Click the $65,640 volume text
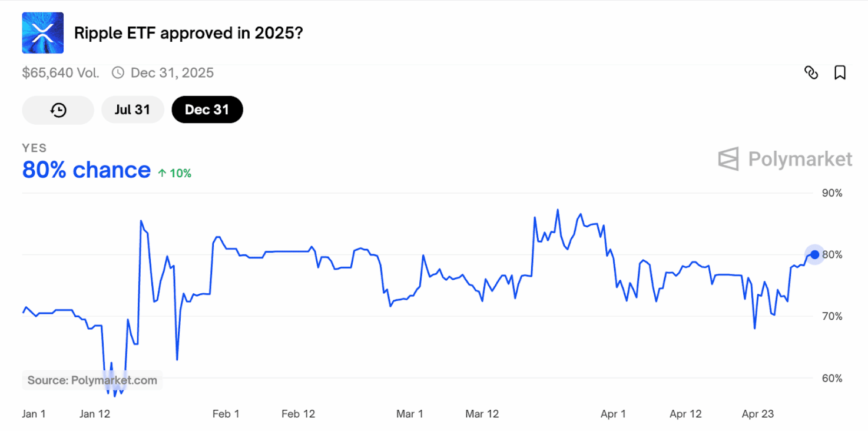 coord(60,72)
